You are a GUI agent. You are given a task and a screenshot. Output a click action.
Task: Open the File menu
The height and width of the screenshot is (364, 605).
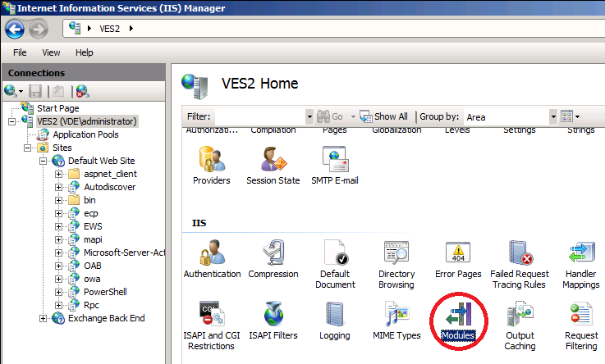[x=20, y=52]
